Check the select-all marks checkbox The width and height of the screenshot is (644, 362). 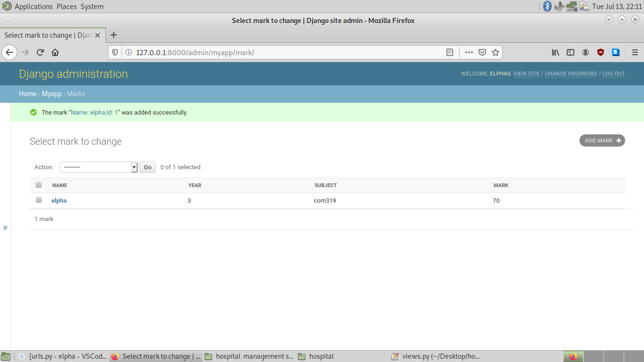(39, 185)
